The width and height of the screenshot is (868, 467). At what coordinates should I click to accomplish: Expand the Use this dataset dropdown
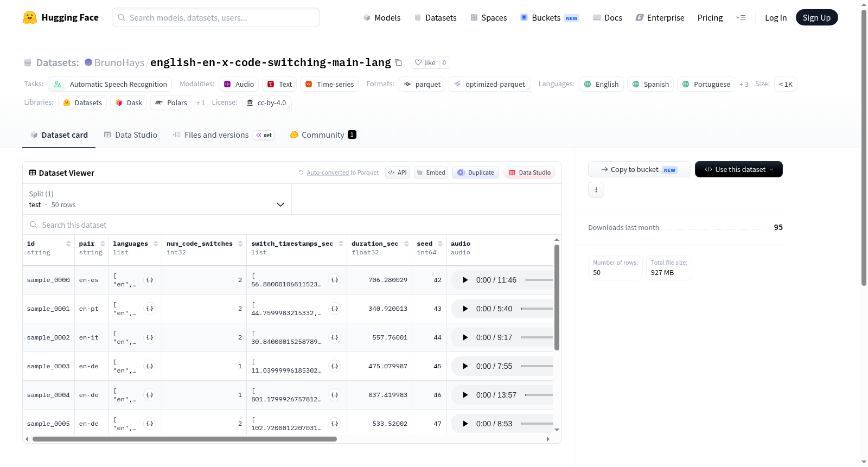pos(739,169)
